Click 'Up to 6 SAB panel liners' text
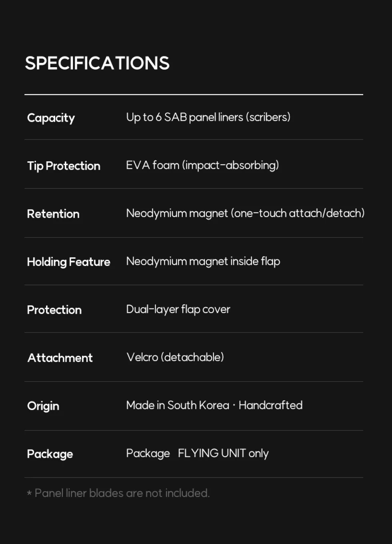The image size is (392, 544). 185,117
